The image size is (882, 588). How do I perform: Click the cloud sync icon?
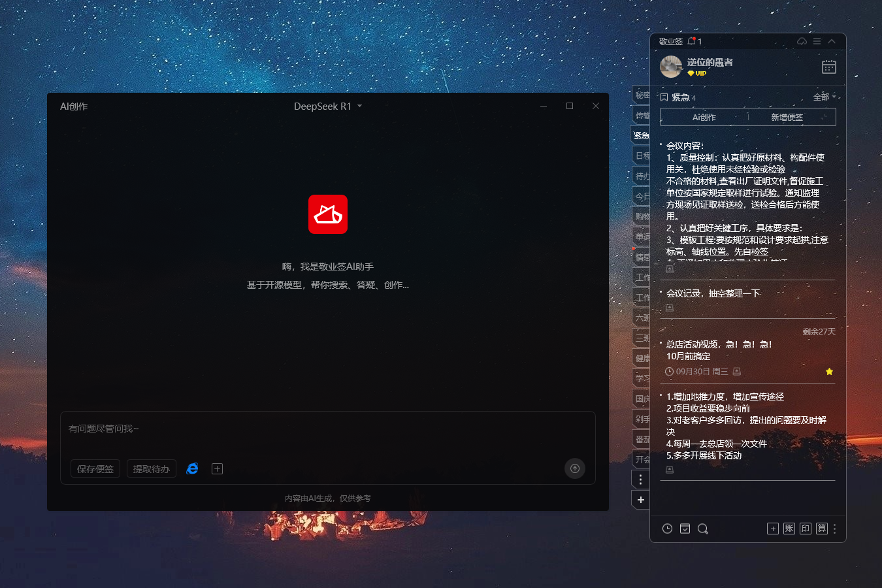(x=802, y=41)
